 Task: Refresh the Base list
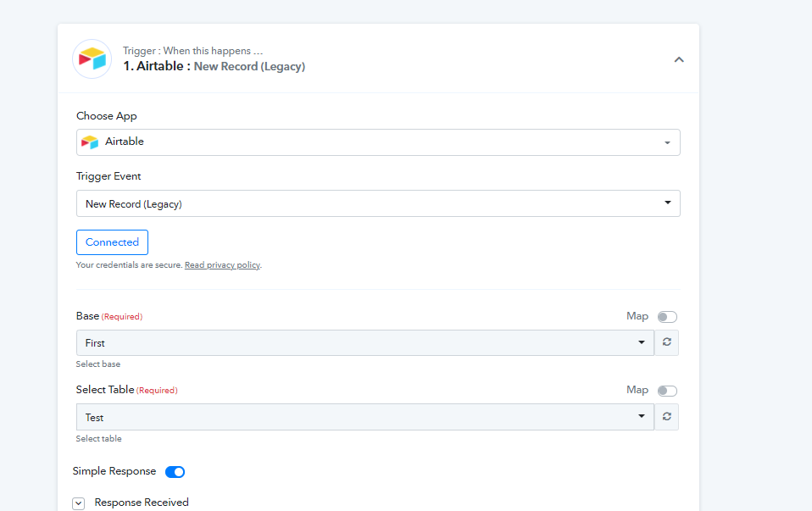click(x=666, y=342)
